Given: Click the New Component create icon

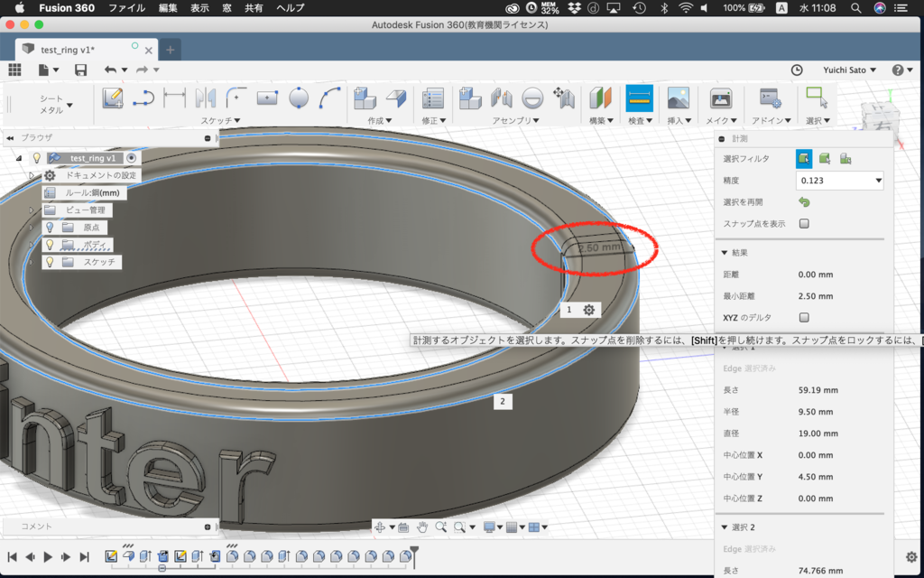Looking at the screenshot, I should coord(365,98).
